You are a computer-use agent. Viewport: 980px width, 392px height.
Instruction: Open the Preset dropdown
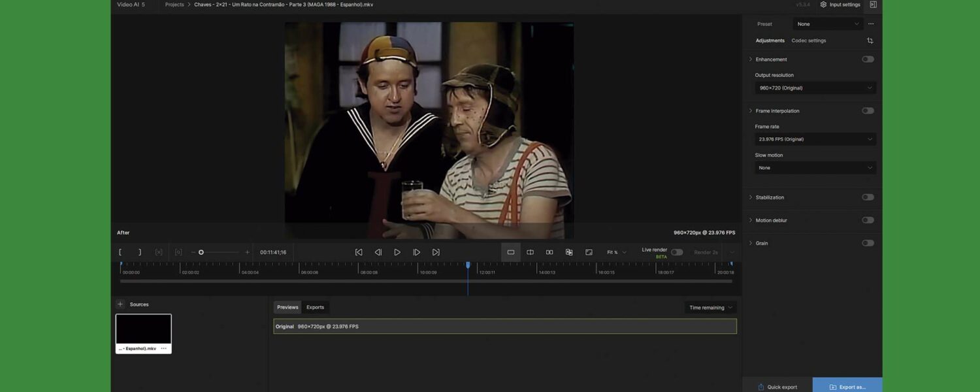[x=828, y=24]
